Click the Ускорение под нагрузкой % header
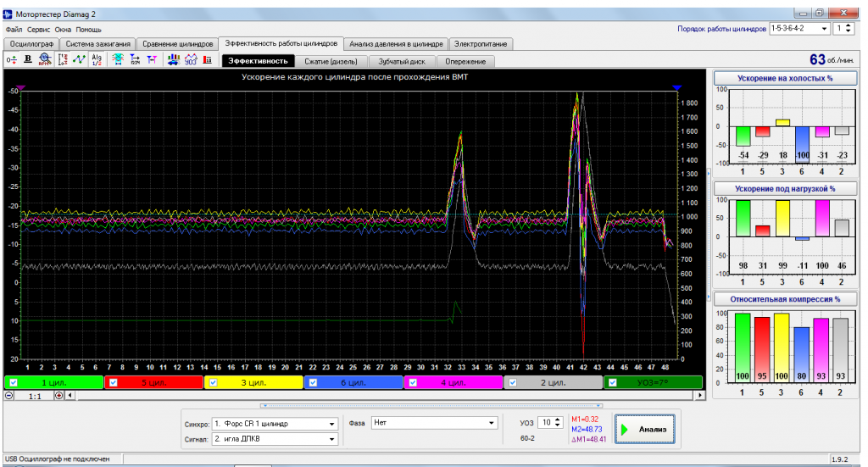 point(785,189)
